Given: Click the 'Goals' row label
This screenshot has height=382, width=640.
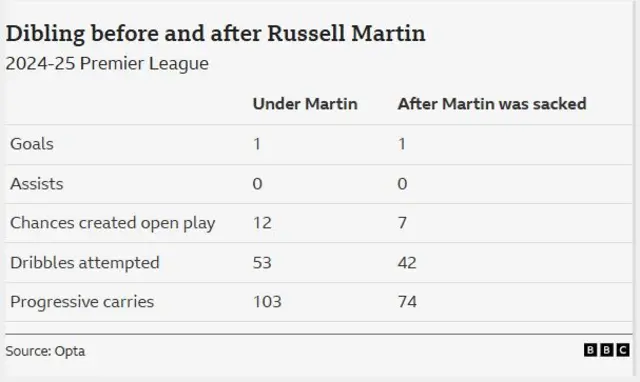Looking at the screenshot, I should [x=32, y=144].
